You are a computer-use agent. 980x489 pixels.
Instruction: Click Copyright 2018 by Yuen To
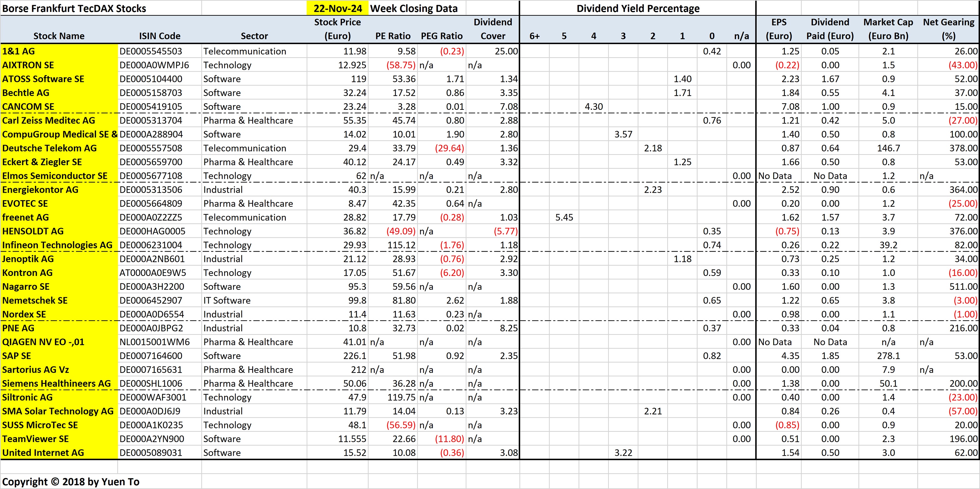click(71, 482)
